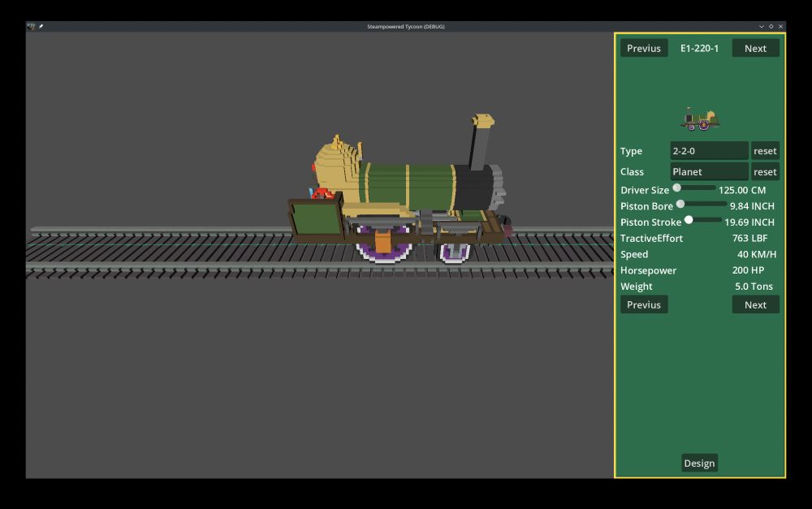Click the Class input showing Planet

point(709,171)
